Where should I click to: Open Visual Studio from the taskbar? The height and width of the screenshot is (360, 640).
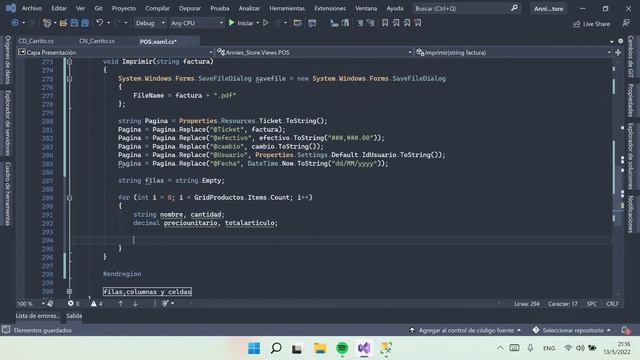click(364, 348)
